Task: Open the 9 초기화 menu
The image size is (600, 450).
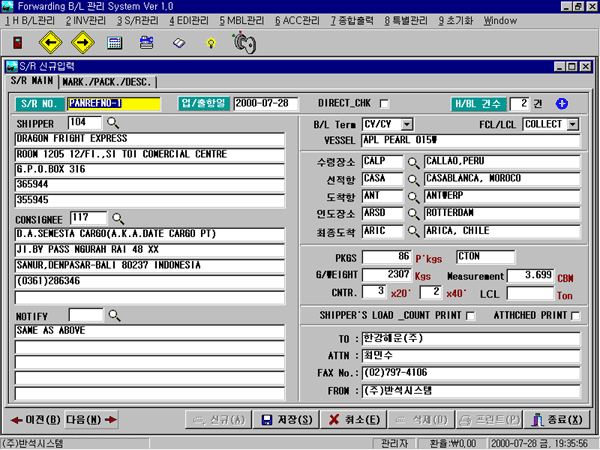Action: pos(456,21)
